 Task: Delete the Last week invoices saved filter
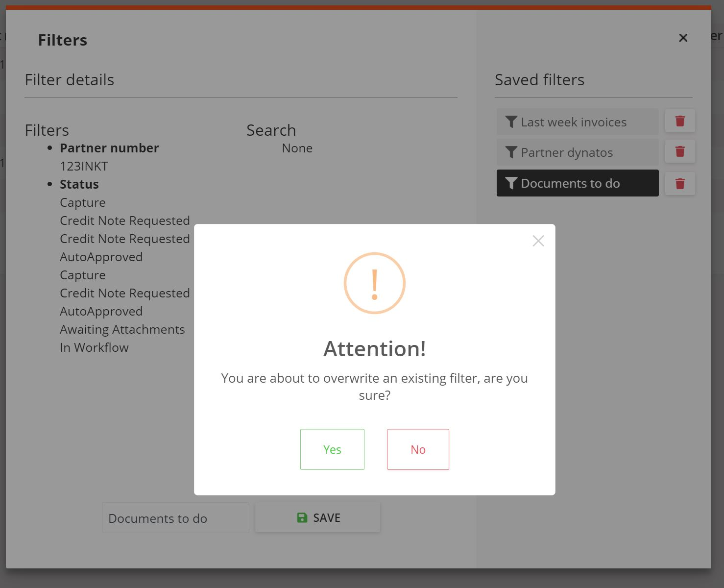pyautogui.click(x=679, y=121)
